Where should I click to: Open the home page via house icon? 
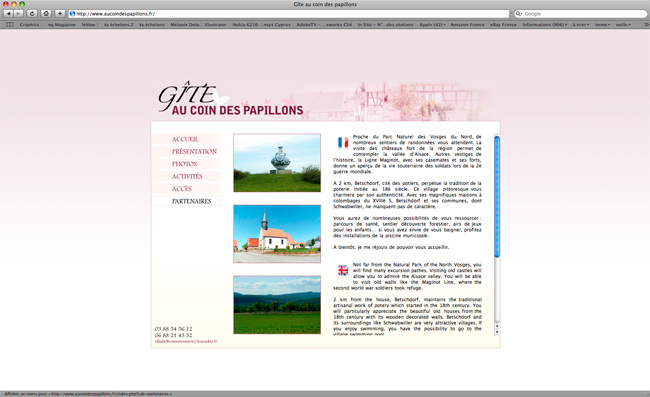click(x=46, y=14)
